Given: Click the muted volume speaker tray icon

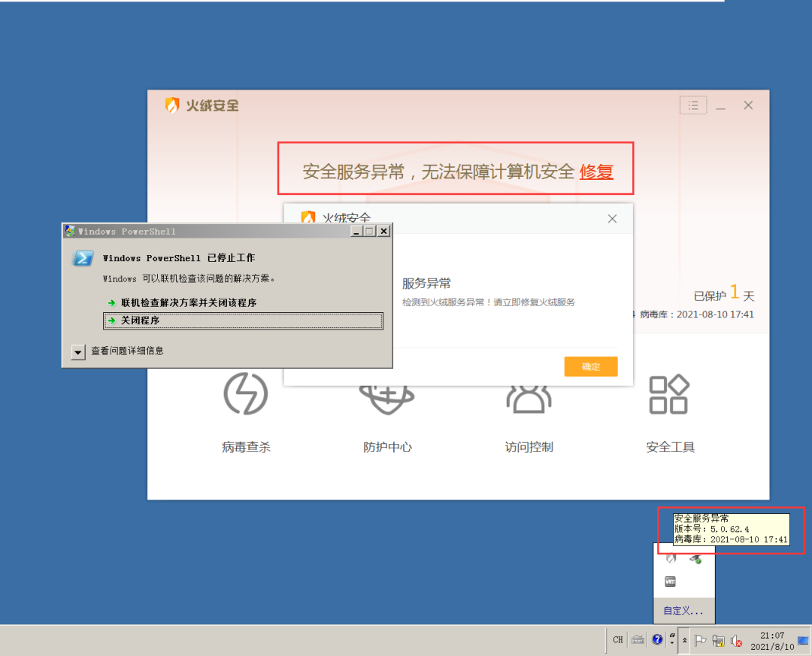Looking at the screenshot, I should [x=736, y=641].
